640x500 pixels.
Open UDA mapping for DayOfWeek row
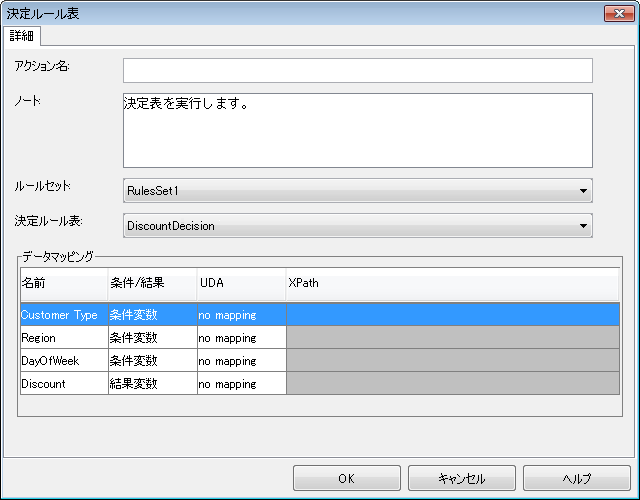pos(242,360)
